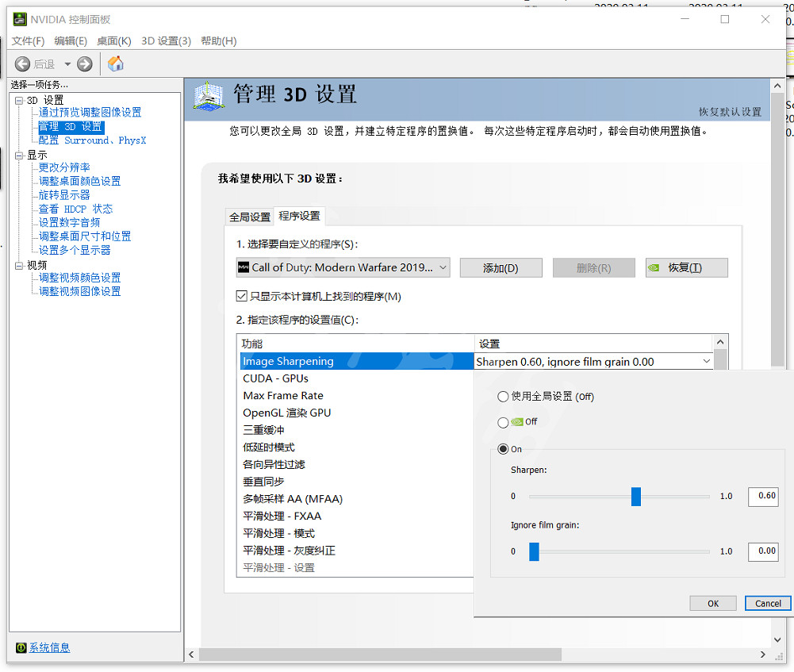Click the Sharpen slider handle
Viewport: 794px width, 672px height.
[x=635, y=497]
